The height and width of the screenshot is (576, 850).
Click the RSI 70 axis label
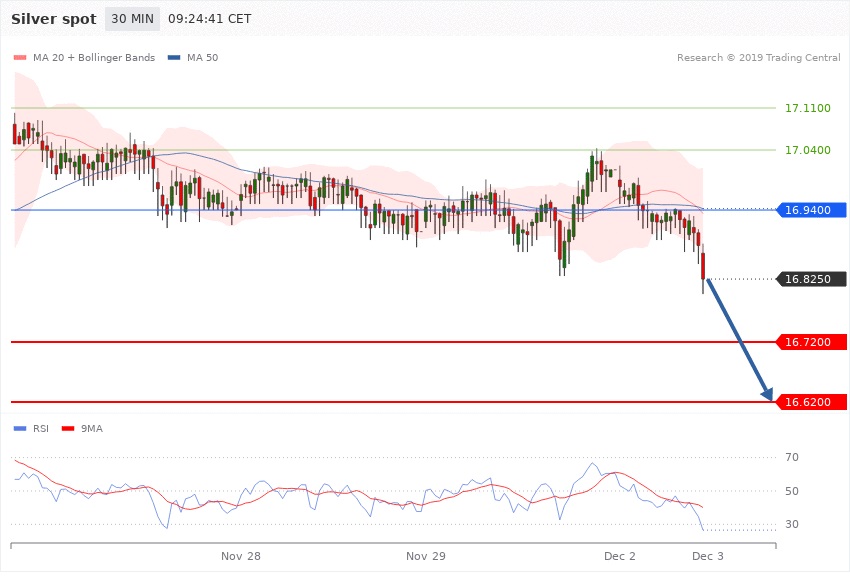pos(792,458)
